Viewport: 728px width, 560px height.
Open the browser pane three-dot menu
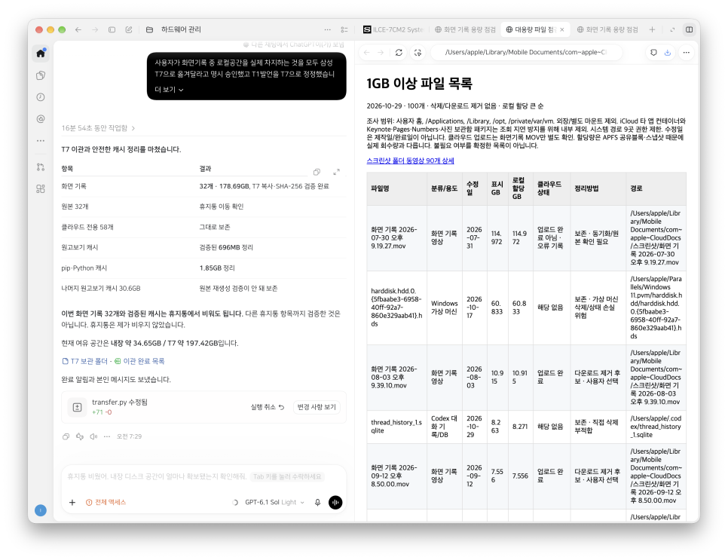tap(687, 53)
